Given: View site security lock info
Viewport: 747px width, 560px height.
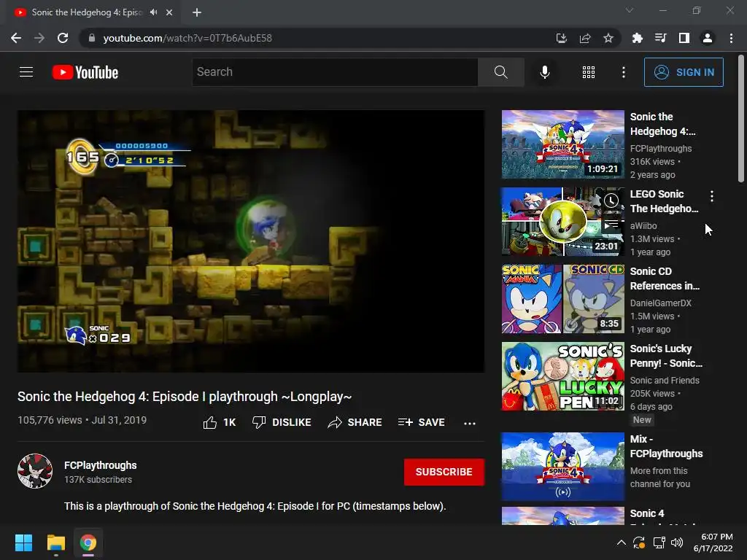Looking at the screenshot, I should coord(91,38).
